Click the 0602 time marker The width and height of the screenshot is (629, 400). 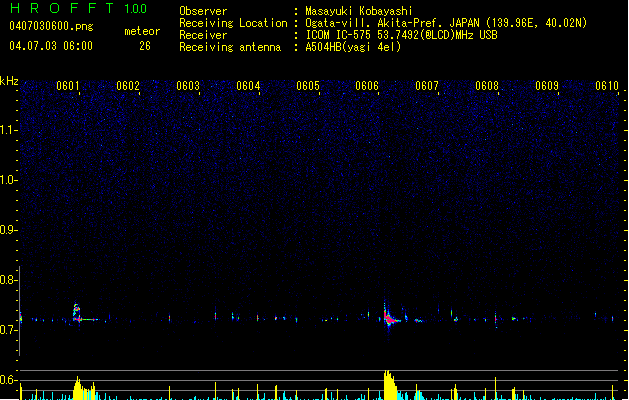pyautogui.click(x=128, y=86)
